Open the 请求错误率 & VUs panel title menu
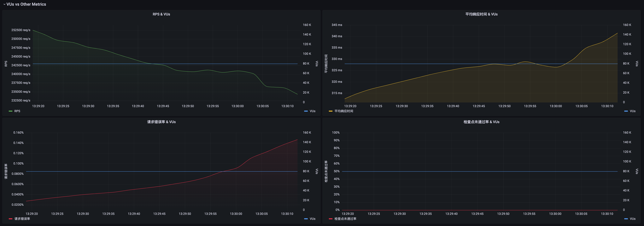Viewport: 644px width, 226px height. [x=161, y=122]
